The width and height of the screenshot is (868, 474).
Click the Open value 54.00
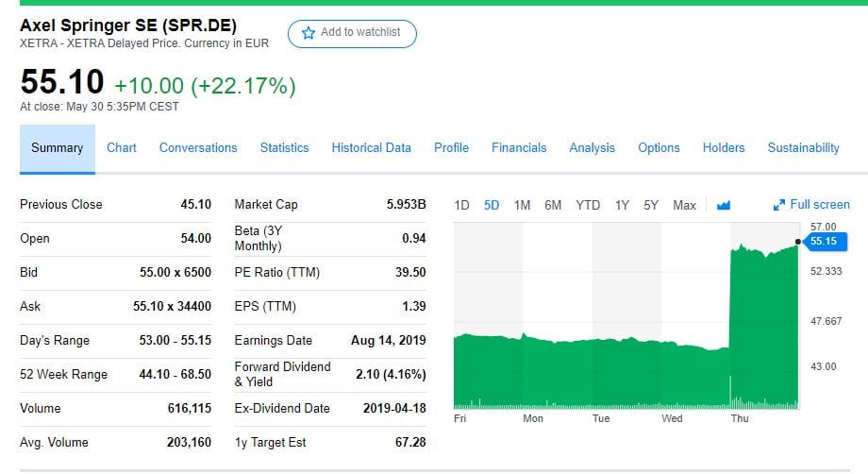(x=196, y=239)
